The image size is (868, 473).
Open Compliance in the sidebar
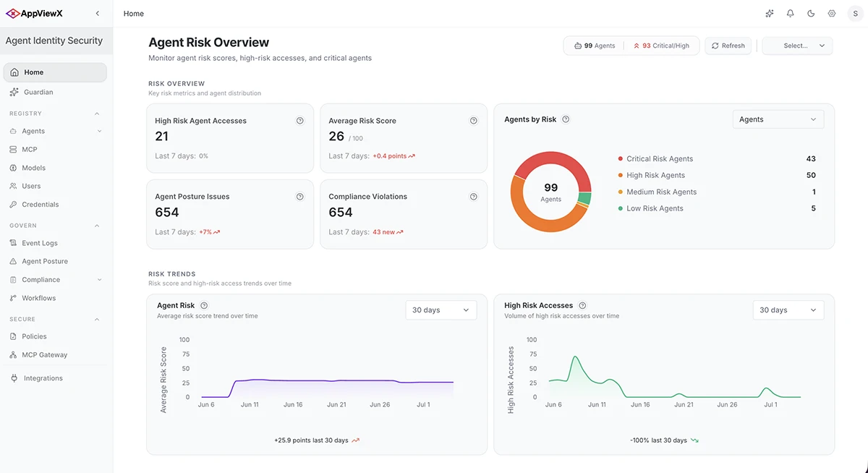tap(55, 280)
